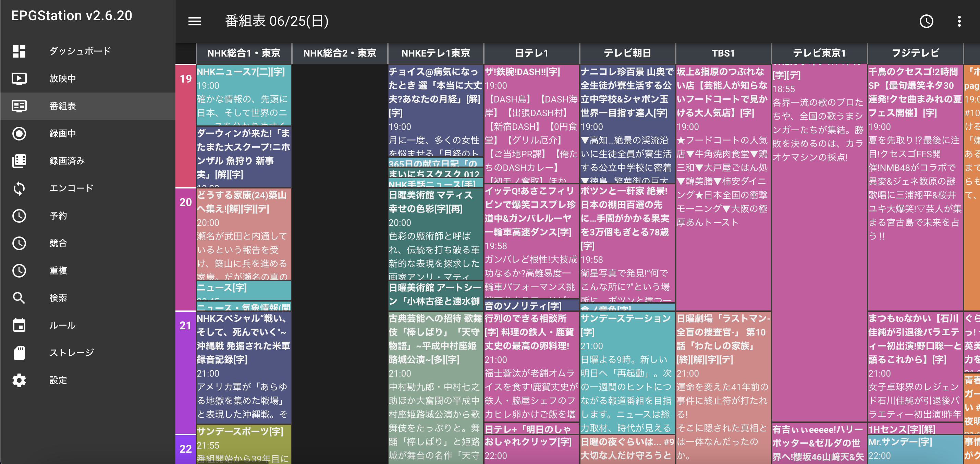
Task: Open the three-dot overflow menu
Action: click(959, 21)
